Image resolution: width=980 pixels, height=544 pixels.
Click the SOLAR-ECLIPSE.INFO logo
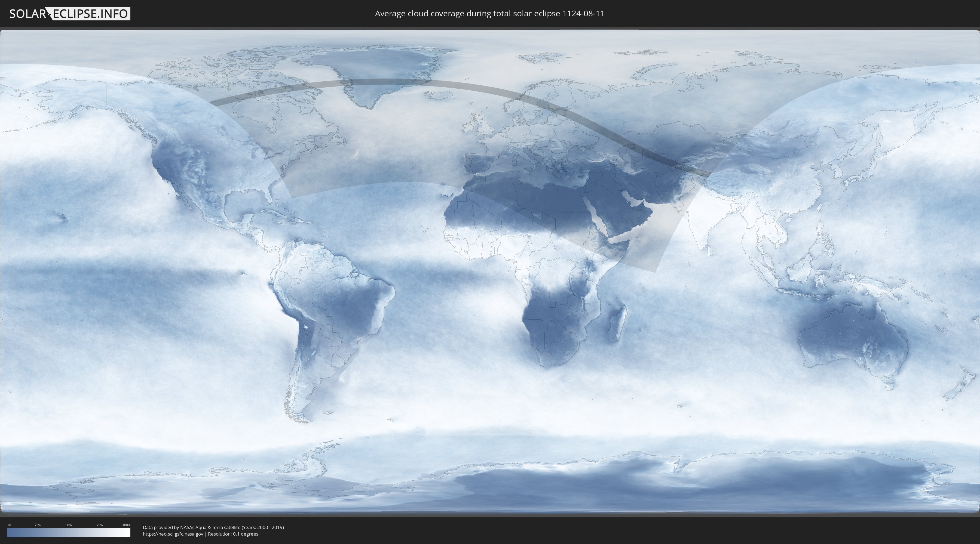70,14
